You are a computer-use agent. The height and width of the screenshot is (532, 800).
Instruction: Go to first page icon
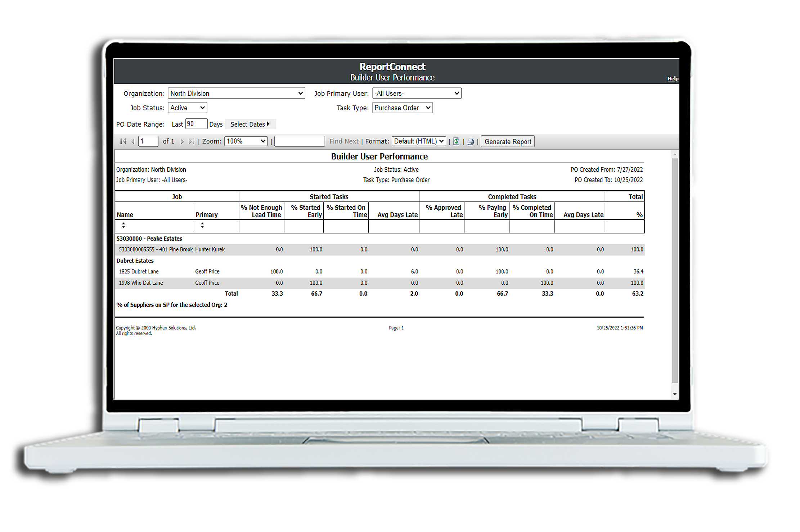(123, 141)
